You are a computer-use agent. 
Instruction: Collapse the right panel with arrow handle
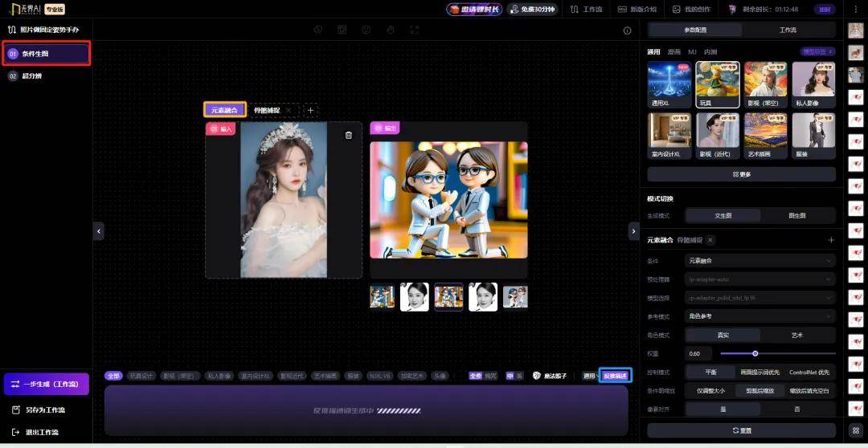633,231
